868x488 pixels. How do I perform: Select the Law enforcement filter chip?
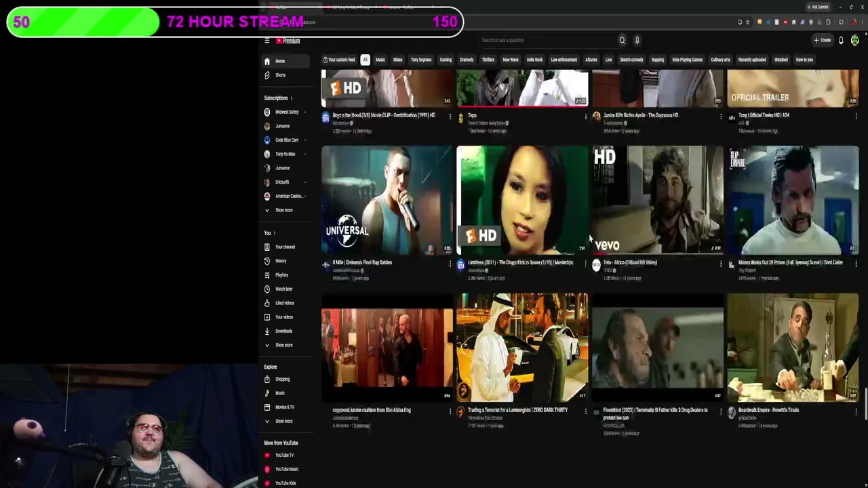coord(564,60)
